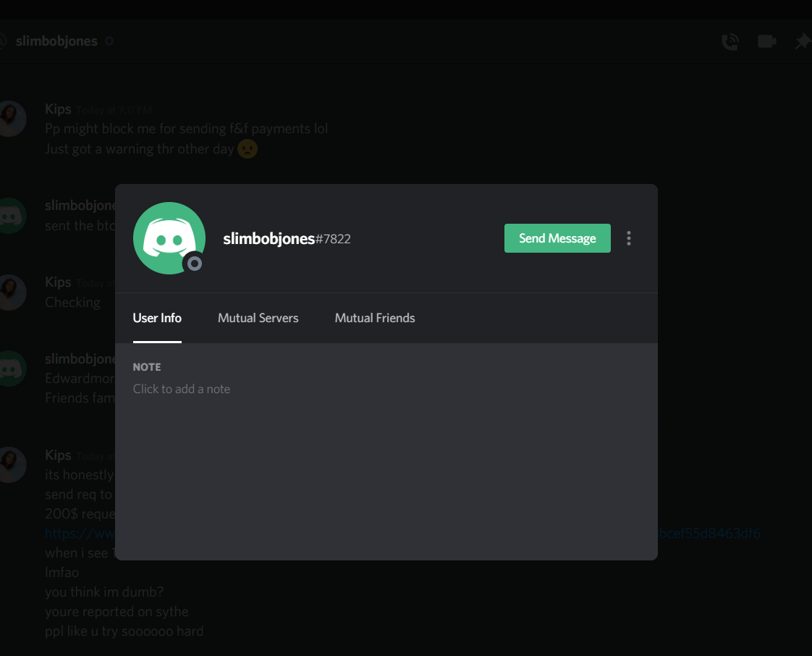Open pinned messages in the chat header
Viewport: 812px width, 656px height.
(803, 41)
